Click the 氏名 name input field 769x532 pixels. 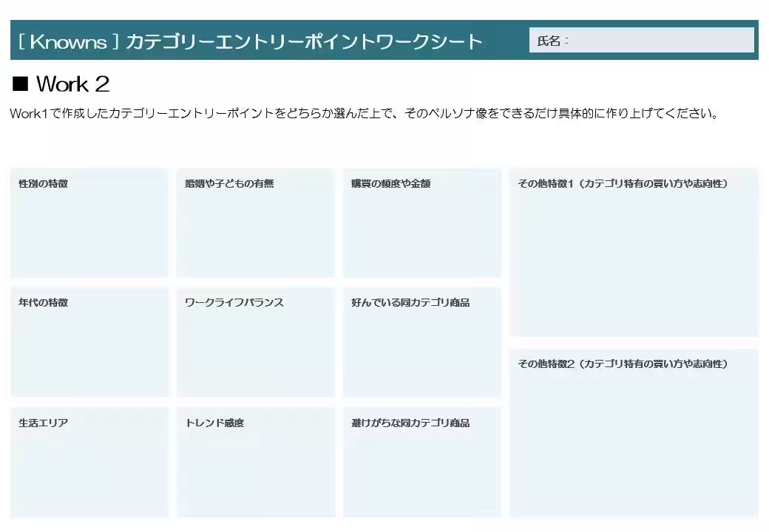pyautogui.click(x=641, y=40)
